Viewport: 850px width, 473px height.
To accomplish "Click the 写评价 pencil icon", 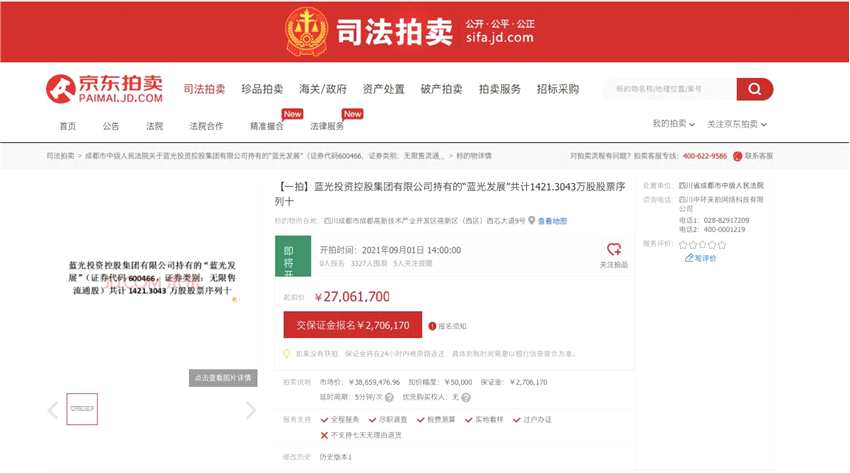I will (x=689, y=258).
